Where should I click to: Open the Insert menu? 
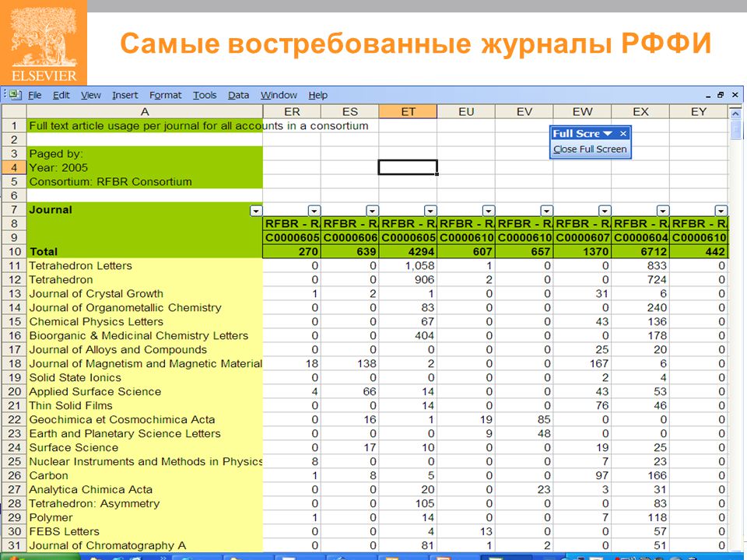(124, 95)
